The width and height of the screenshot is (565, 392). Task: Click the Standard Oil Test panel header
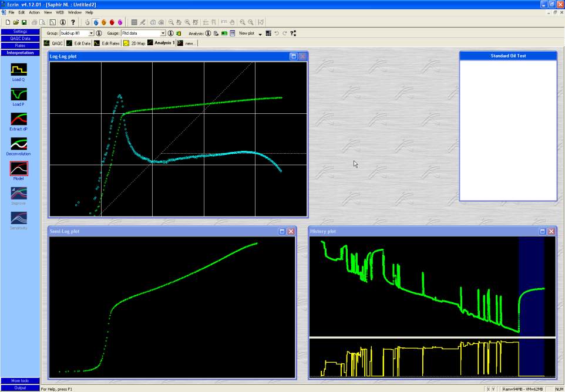(507, 56)
